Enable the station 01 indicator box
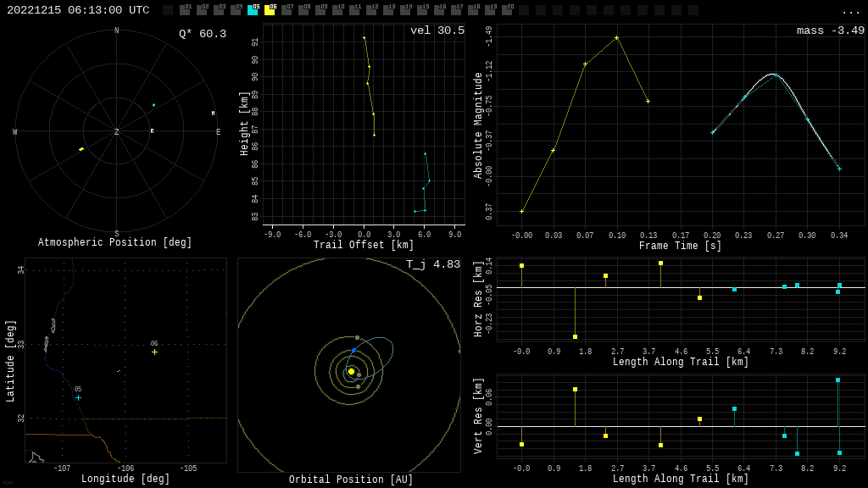868x488 pixels. (185, 10)
